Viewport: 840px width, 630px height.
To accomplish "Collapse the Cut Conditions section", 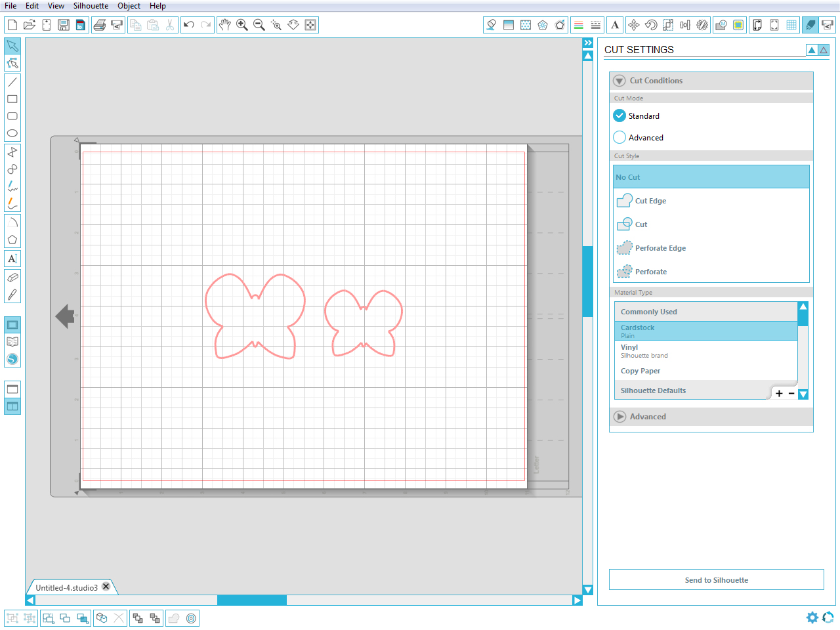I will point(619,81).
